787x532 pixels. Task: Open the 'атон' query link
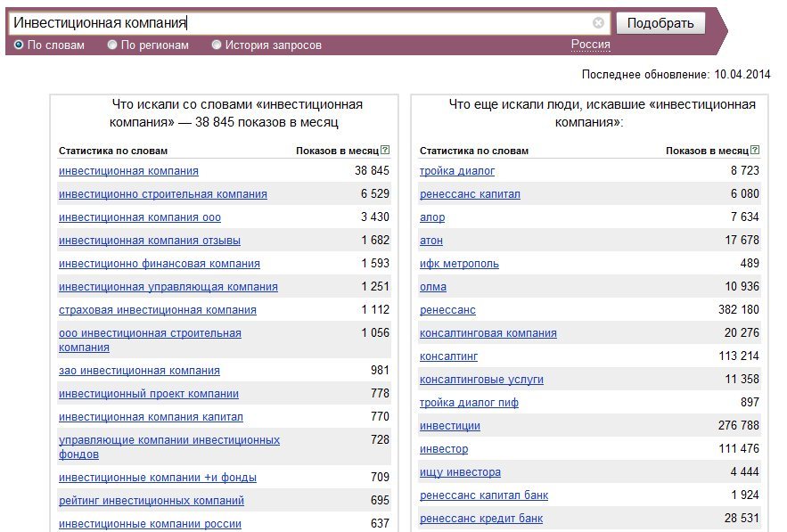click(x=431, y=241)
